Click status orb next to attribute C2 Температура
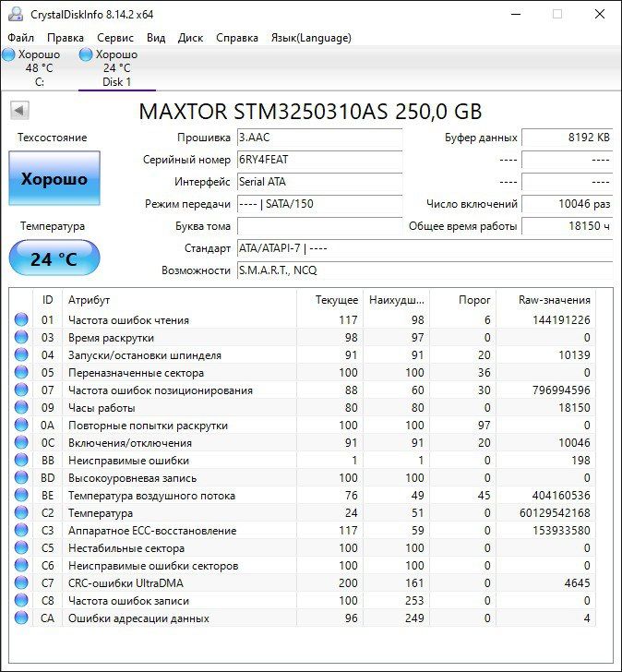This screenshot has width=622, height=672. pos(21,513)
